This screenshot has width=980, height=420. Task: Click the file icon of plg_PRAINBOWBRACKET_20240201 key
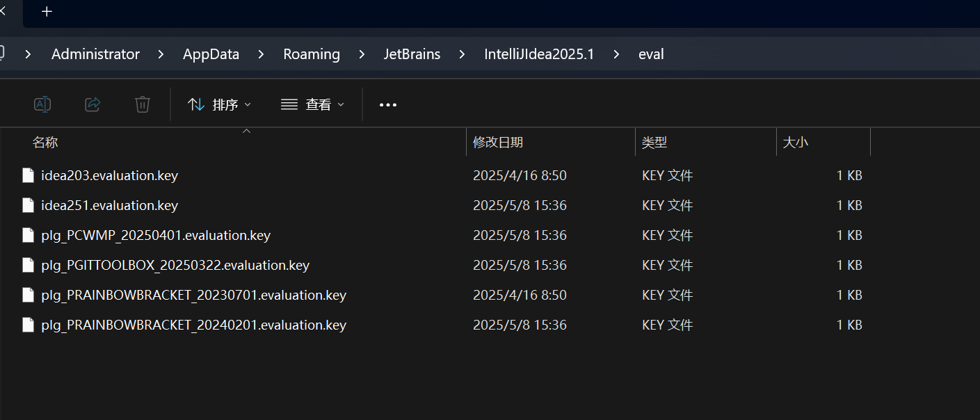[28, 325]
